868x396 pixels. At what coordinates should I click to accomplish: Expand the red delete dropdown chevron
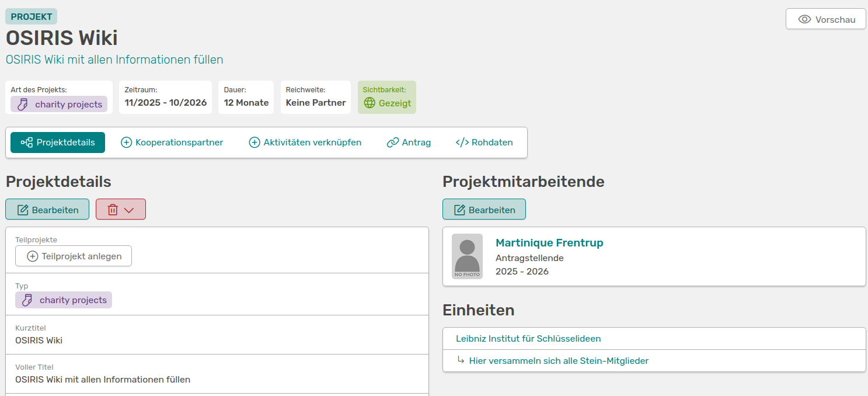coord(130,210)
